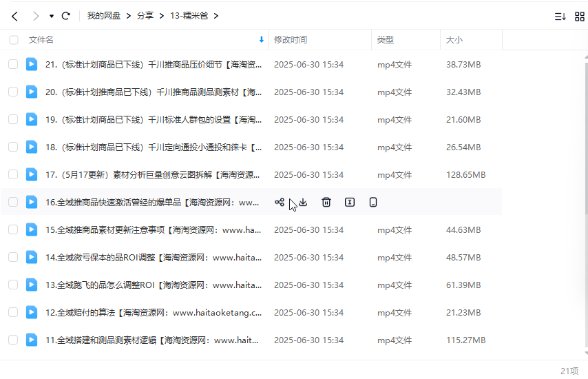The height and width of the screenshot is (379, 588).
Task: Click the video icon of file 18
Action: [32, 147]
